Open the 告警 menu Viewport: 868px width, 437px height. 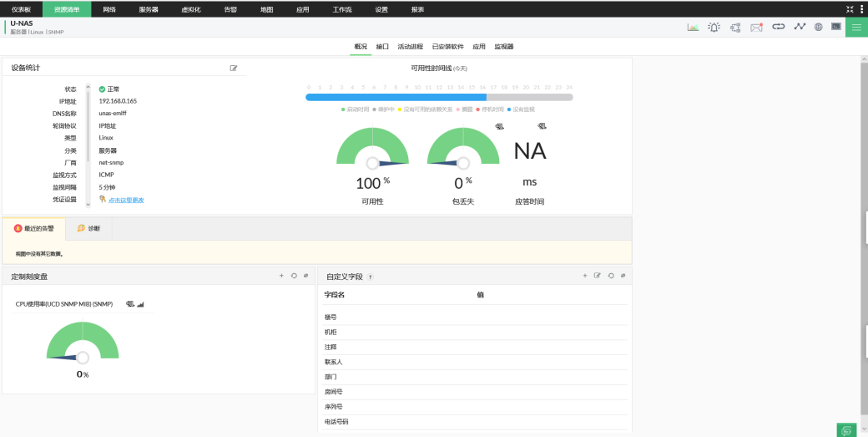click(231, 9)
